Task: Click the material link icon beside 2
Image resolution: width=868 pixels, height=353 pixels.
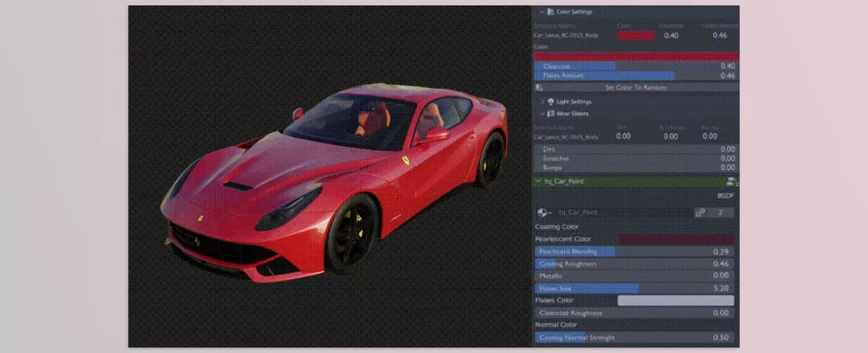Action: point(700,213)
